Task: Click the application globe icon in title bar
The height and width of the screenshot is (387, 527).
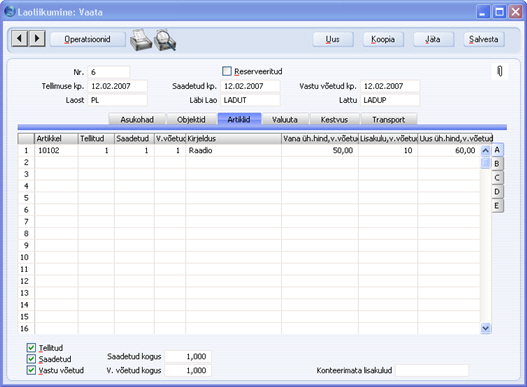Action: [x=9, y=11]
